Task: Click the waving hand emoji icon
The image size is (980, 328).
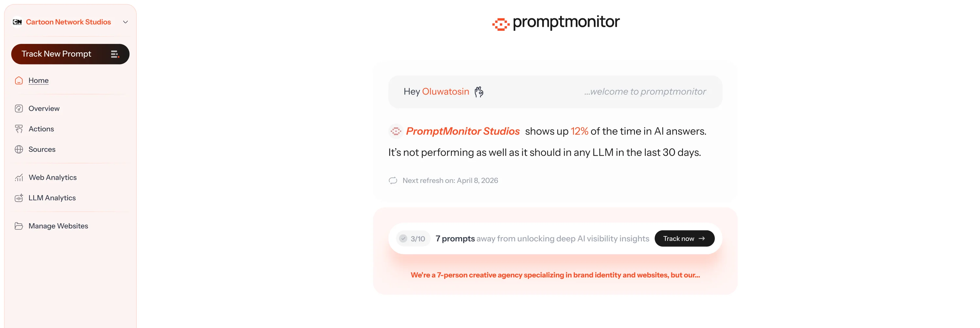Action: [479, 92]
